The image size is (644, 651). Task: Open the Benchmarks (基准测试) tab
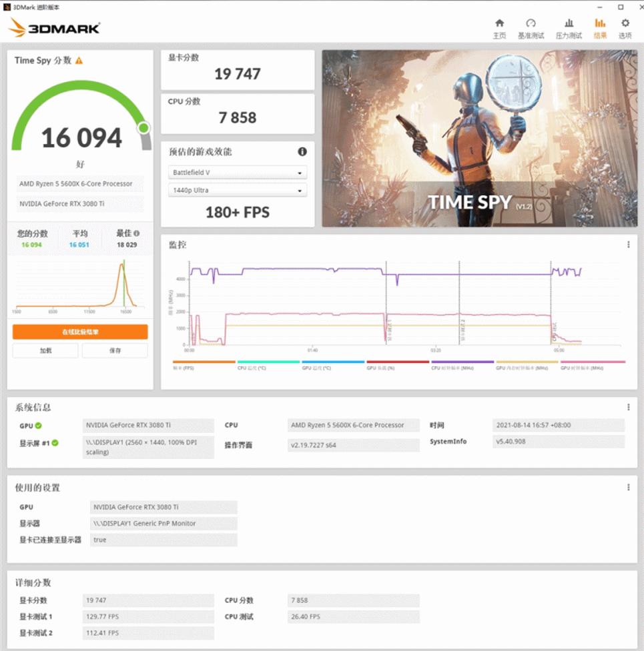click(531, 29)
